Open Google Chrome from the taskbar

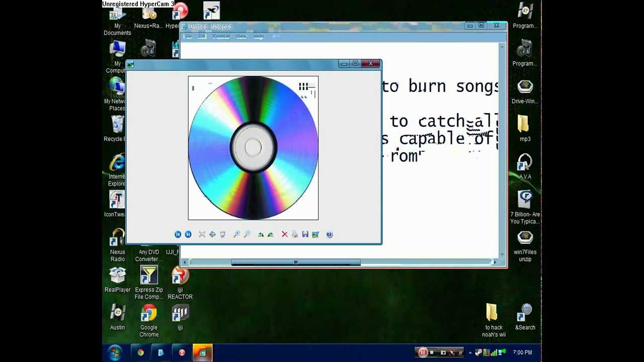click(x=140, y=352)
